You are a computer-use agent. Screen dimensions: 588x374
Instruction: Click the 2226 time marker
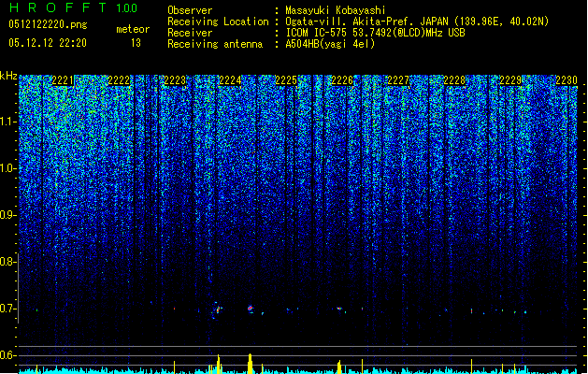point(342,80)
